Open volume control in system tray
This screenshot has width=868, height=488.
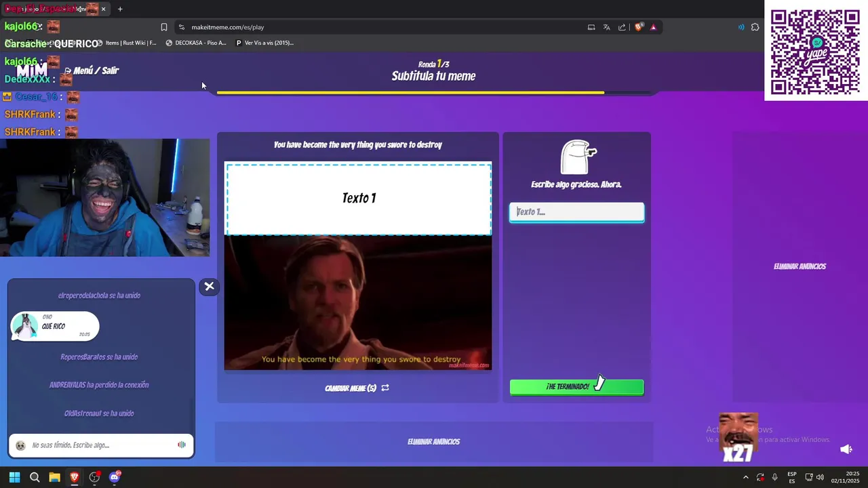[821, 477]
